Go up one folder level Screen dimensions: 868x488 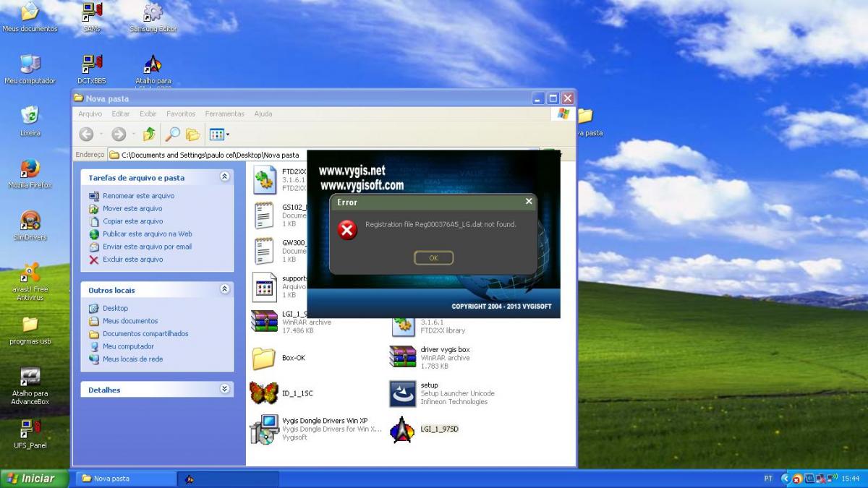(x=149, y=134)
